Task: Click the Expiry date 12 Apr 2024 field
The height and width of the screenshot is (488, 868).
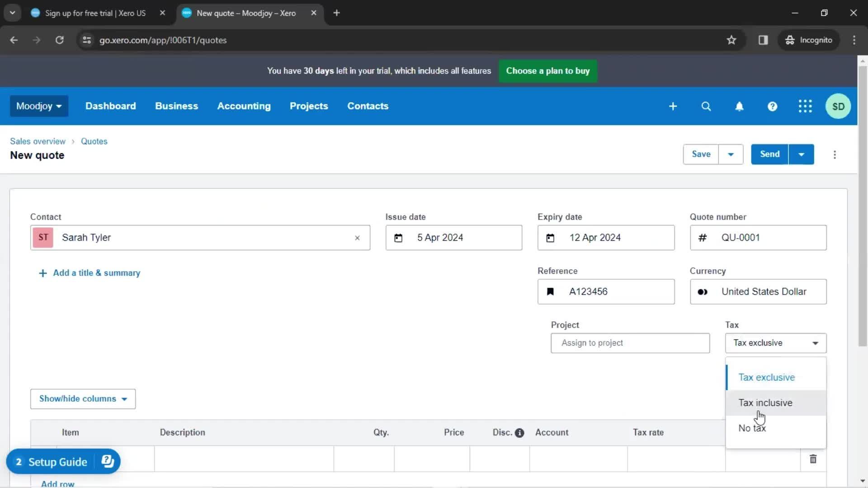Action: tap(606, 238)
